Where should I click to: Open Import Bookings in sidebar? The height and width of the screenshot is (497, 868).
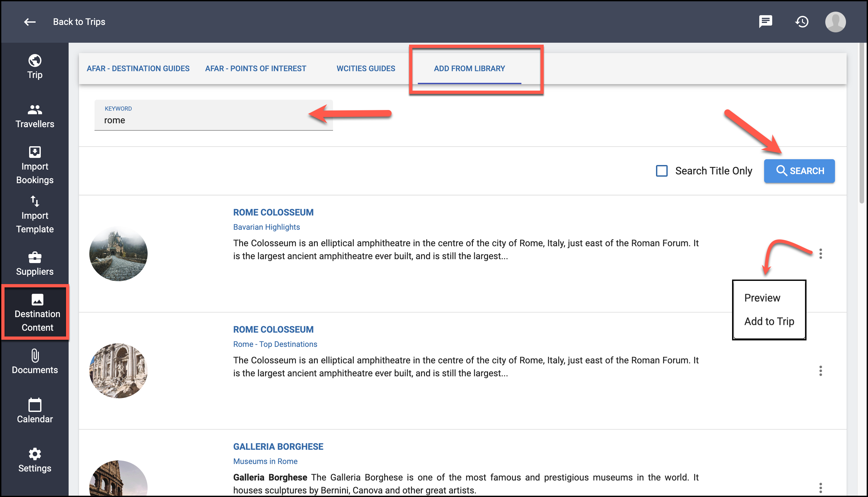(35, 166)
